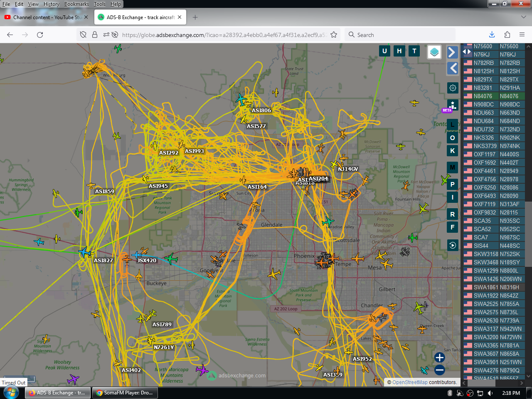
Task: Open the site permissions icon in address bar
Action: [106, 35]
